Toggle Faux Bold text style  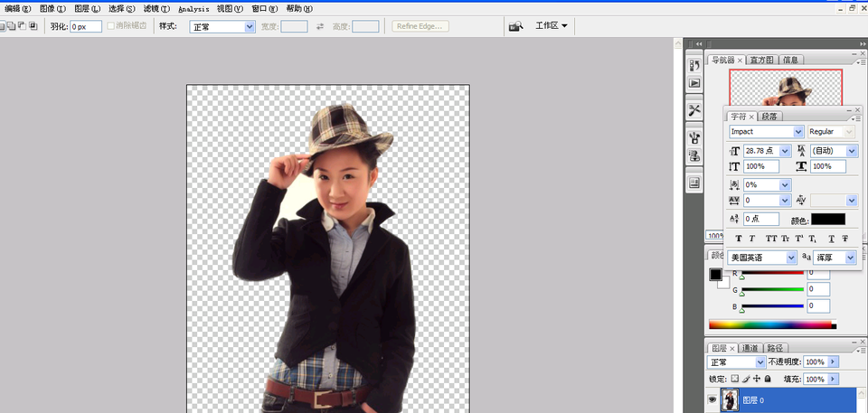point(739,239)
